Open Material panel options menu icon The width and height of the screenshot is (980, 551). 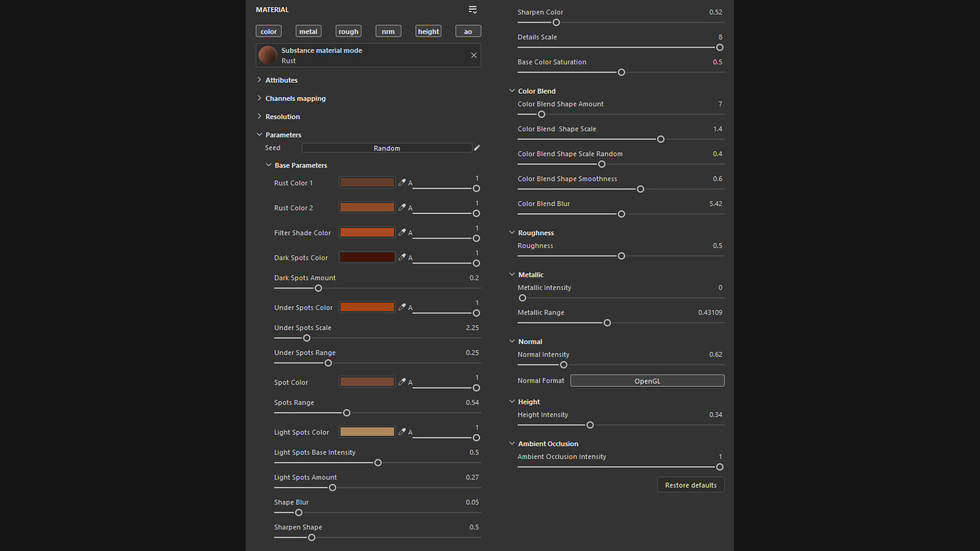pyautogui.click(x=472, y=10)
